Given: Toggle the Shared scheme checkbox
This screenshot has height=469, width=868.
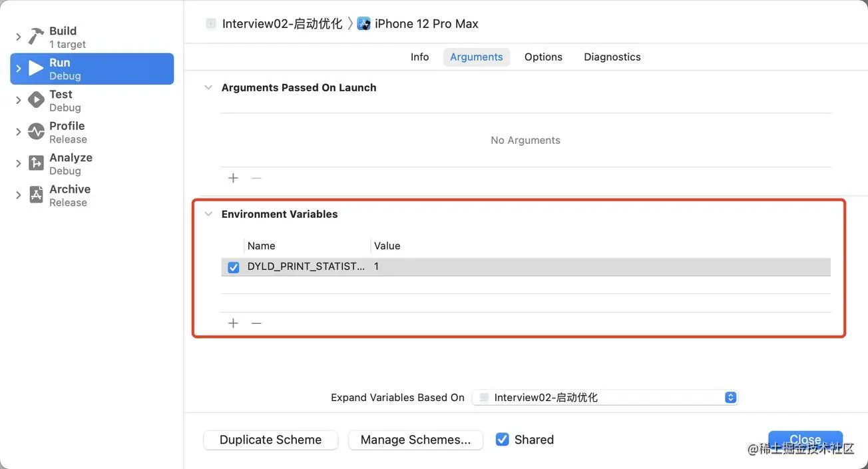Looking at the screenshot, I should click(503, 440).
